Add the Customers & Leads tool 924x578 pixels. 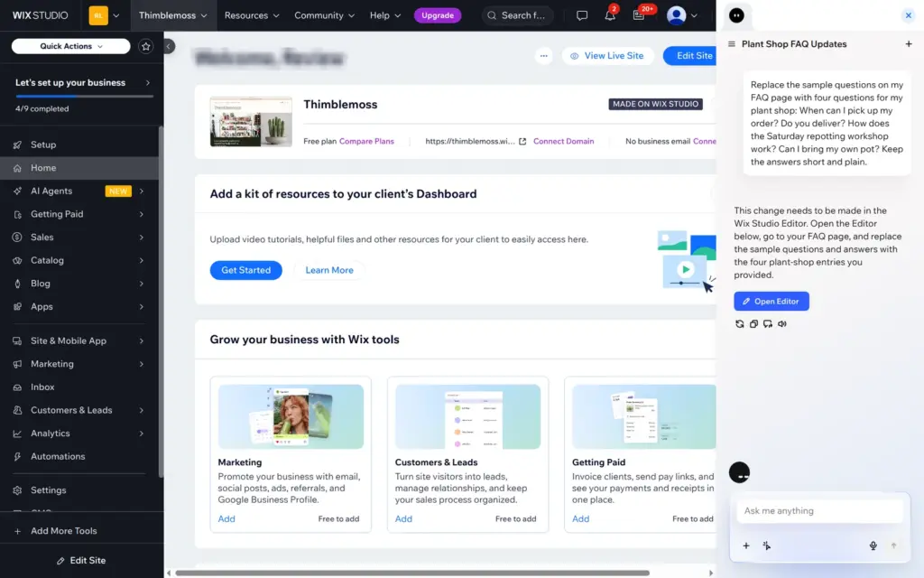pyautogui.click(x=403, y=519)
